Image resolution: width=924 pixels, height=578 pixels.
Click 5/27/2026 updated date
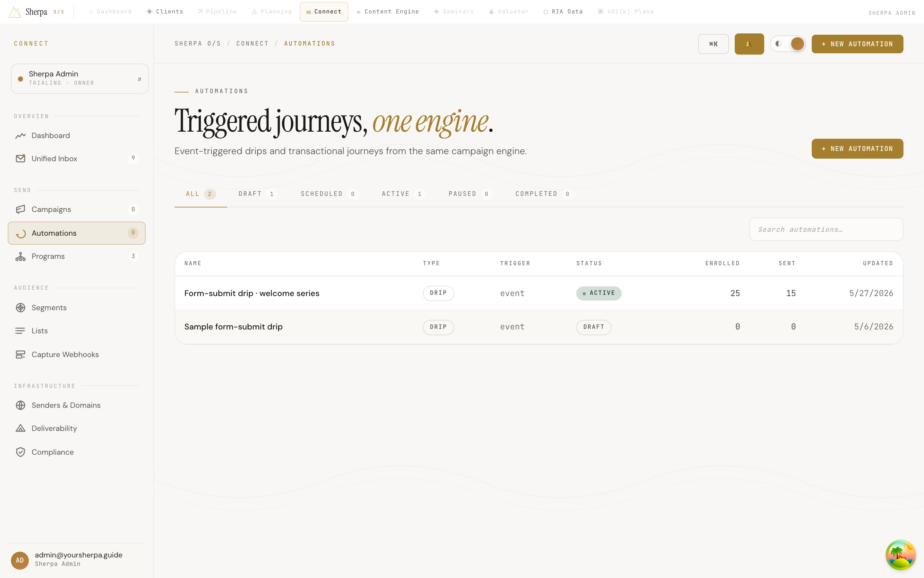tap(871, 293)
